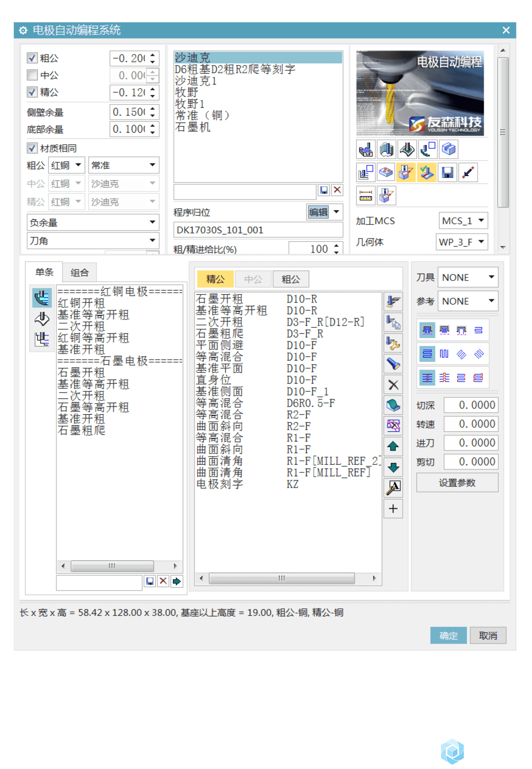Screen dimensions: 532x769
Task: Expand the 负余量 dropdown
Action: (x=93, y=222)
